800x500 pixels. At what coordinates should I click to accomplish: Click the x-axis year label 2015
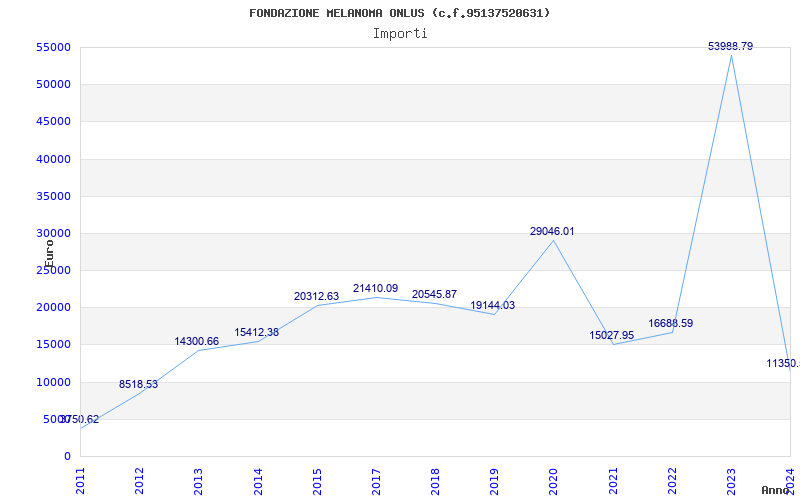pos(317,481)
